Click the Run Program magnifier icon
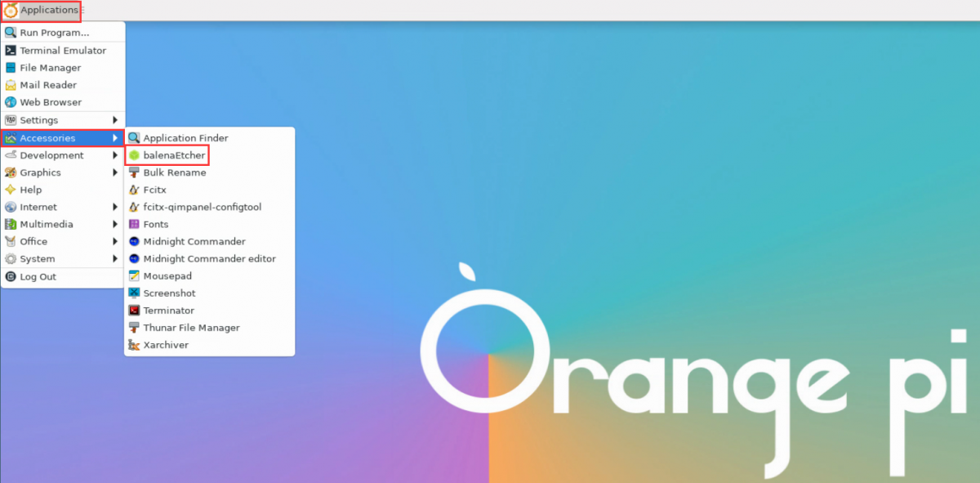This screenshot has width=980, height=483. [x=11, y=33]
